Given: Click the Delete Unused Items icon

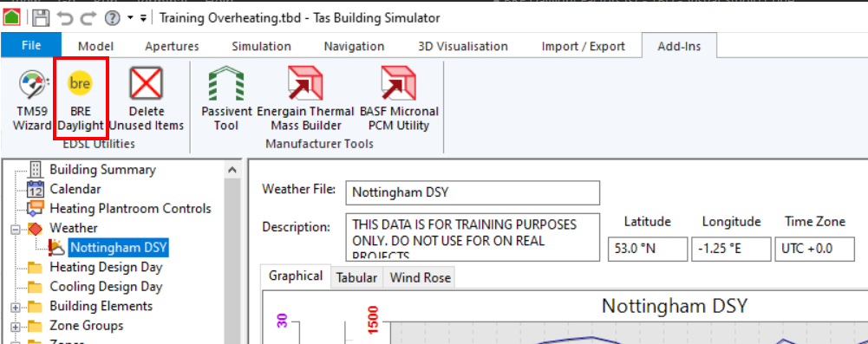Looking at the screenshot, I should [x=147, y=100].
